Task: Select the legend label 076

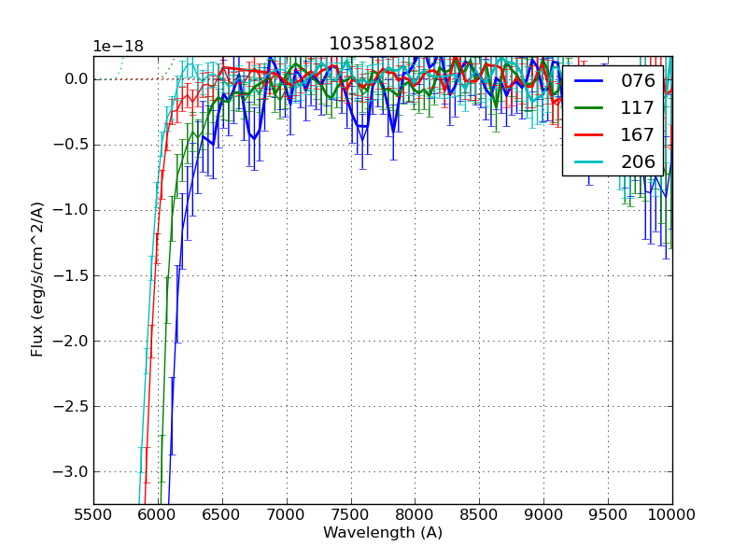Action: (638, 81)
